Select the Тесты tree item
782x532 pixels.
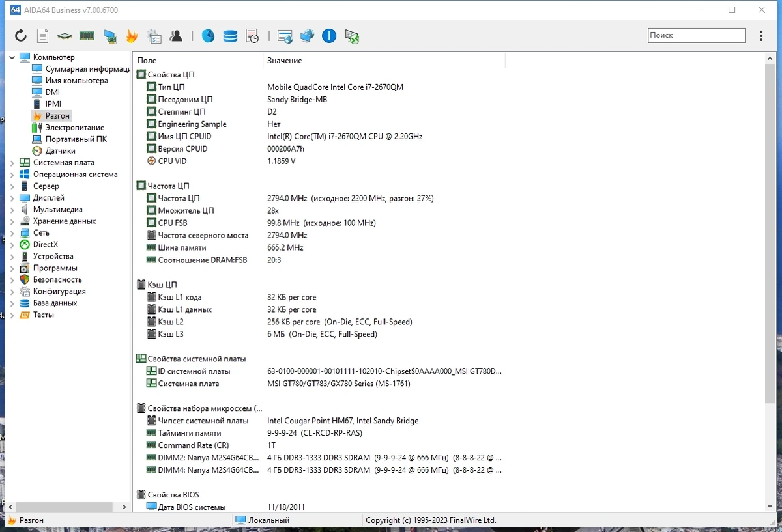click(36, 315)
